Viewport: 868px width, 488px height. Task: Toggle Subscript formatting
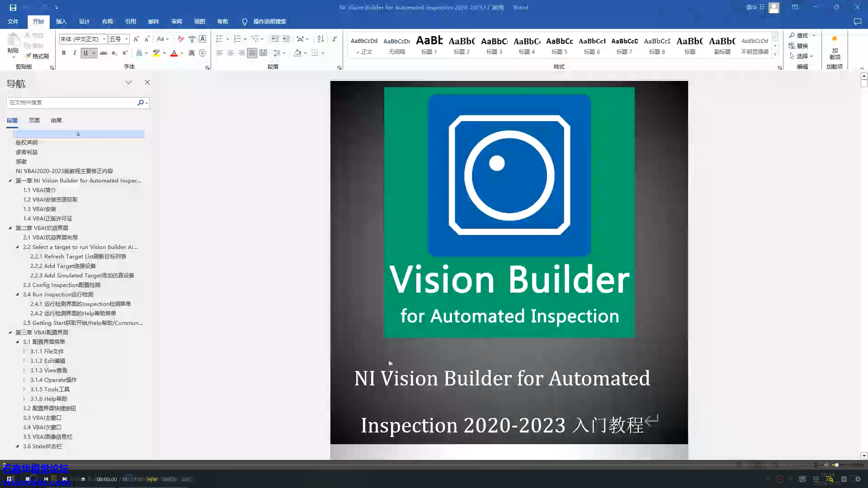point(114,53)
